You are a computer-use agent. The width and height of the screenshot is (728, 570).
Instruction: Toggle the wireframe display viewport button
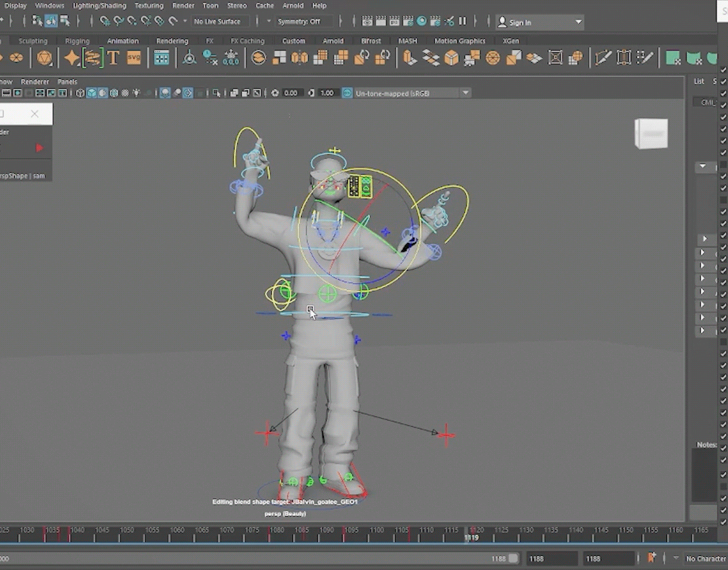80,93
